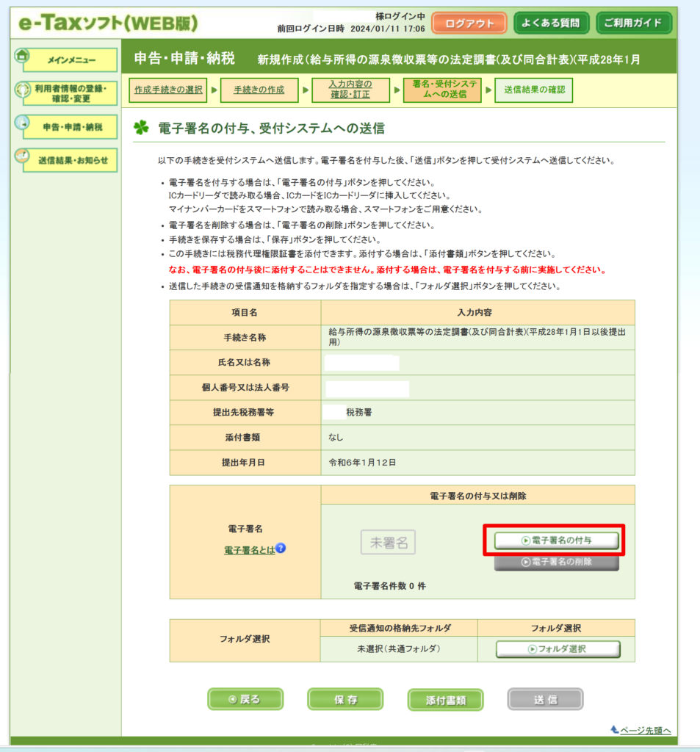This screenshot has height=752, width=700.
Task: Click the orange ログアウト button
Action: tap(469, 23)
